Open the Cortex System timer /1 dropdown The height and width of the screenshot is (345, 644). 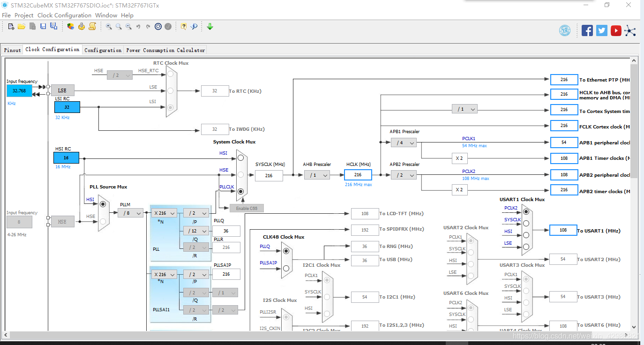coord(464,109)
